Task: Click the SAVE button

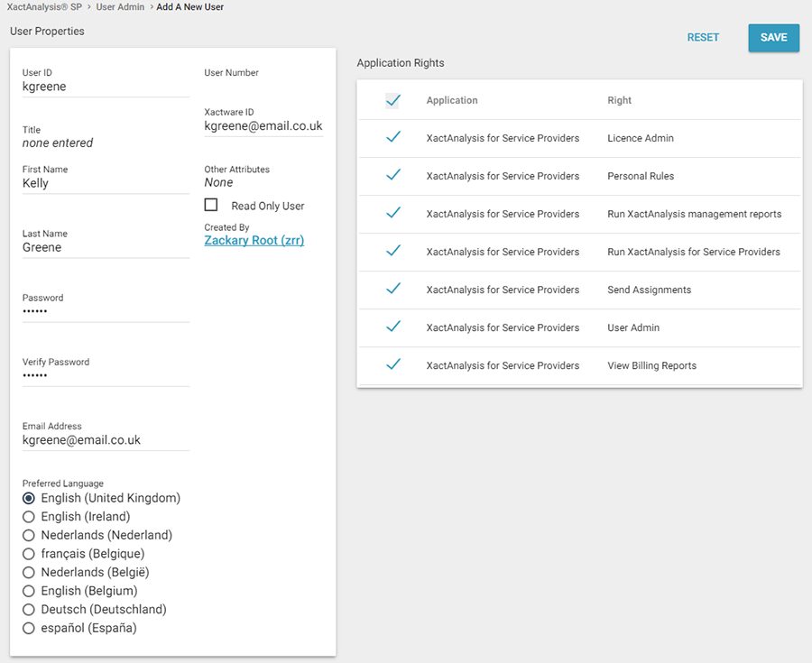Action: click(774, 37)
